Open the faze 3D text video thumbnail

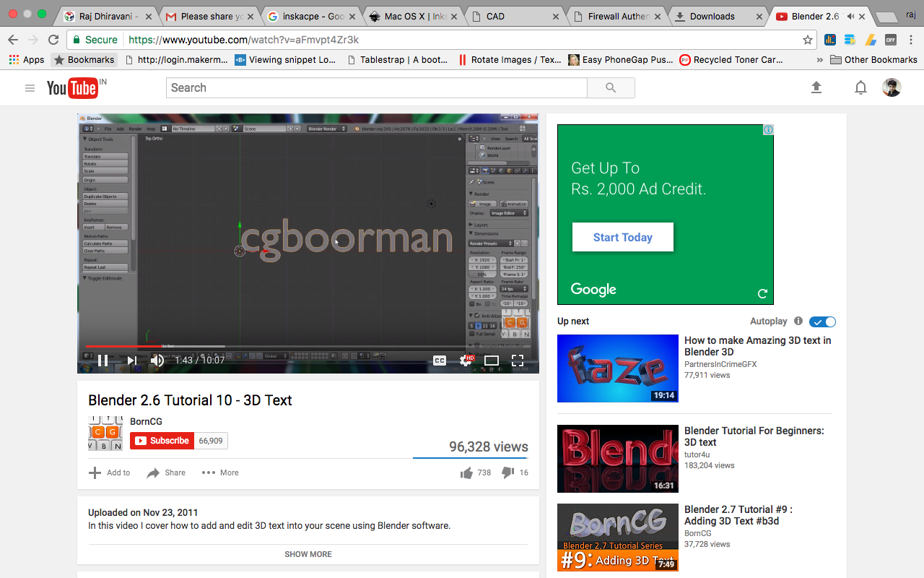[x=618, y=368]
